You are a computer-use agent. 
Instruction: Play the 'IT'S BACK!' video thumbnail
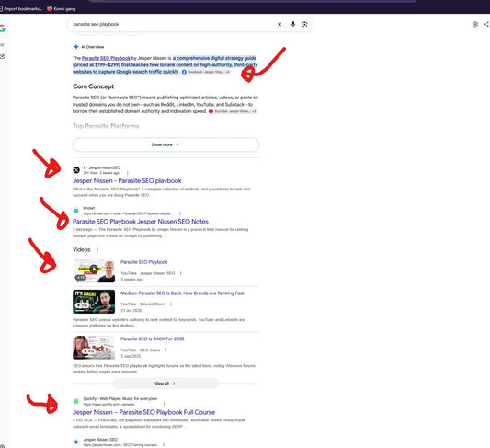click(x=94, y=302)
